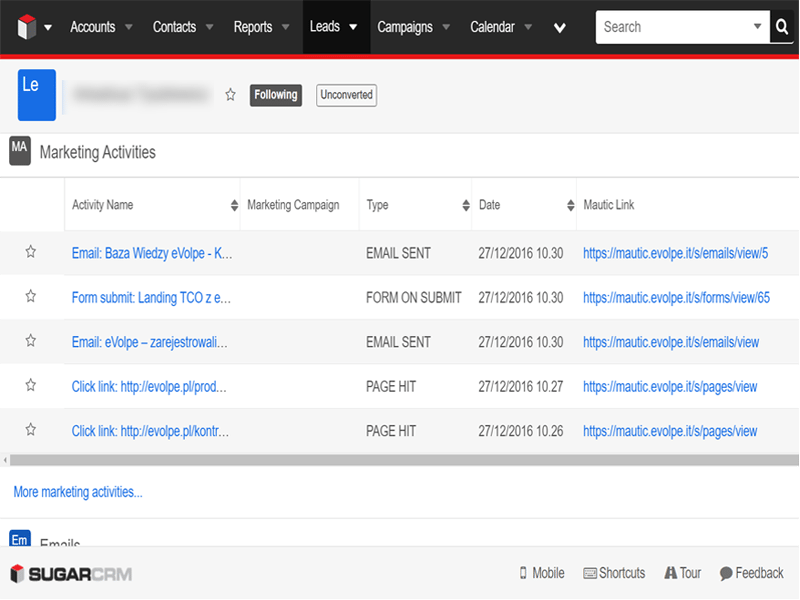Click into the Search input field

670,27
